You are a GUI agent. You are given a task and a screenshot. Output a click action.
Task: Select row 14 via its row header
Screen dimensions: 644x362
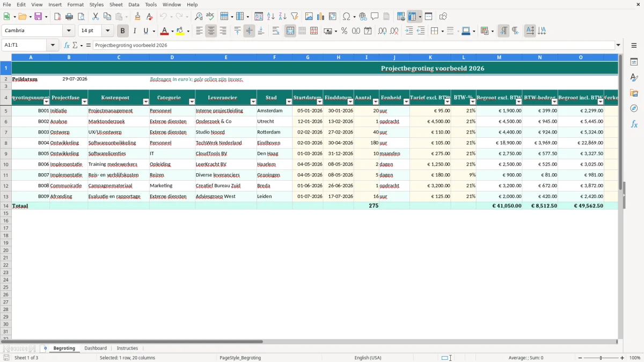(6, 206)
